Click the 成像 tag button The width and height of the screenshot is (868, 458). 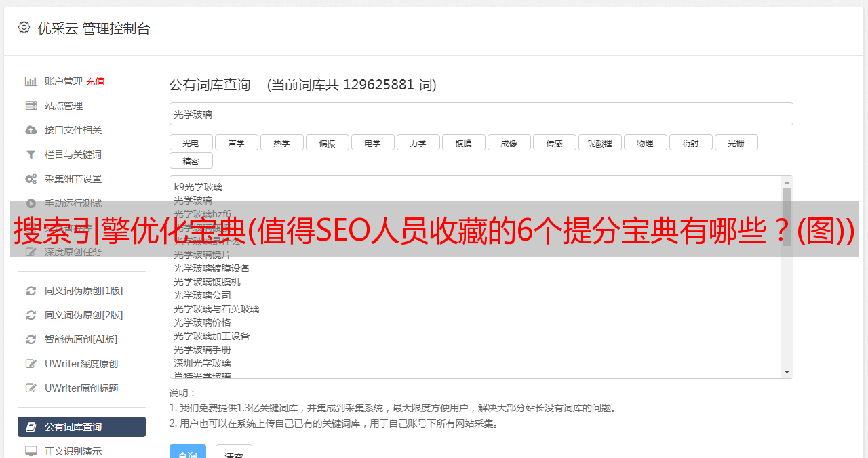click(x=509, y=142)
